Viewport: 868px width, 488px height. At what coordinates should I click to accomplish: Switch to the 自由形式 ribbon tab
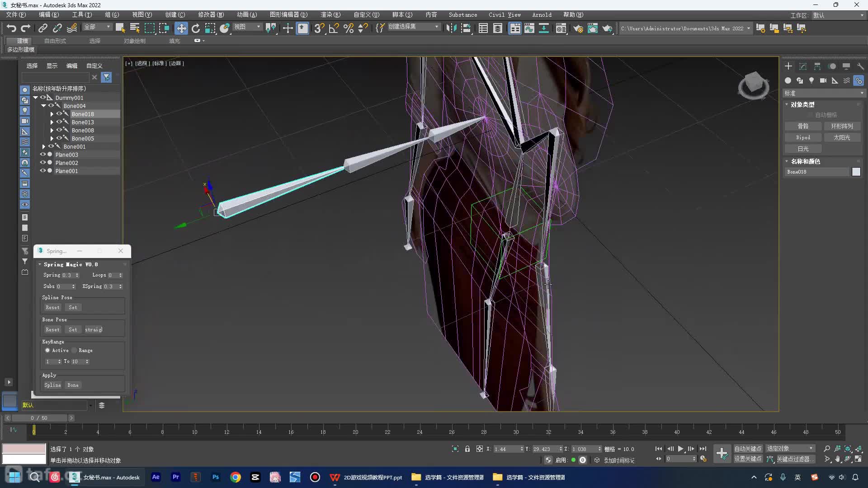tap(55, 41)
